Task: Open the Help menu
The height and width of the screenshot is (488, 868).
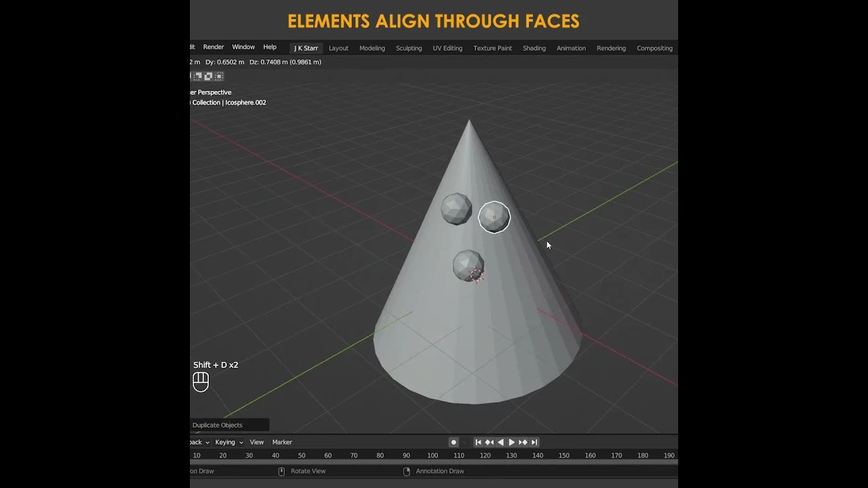Action: pos(270,47)
